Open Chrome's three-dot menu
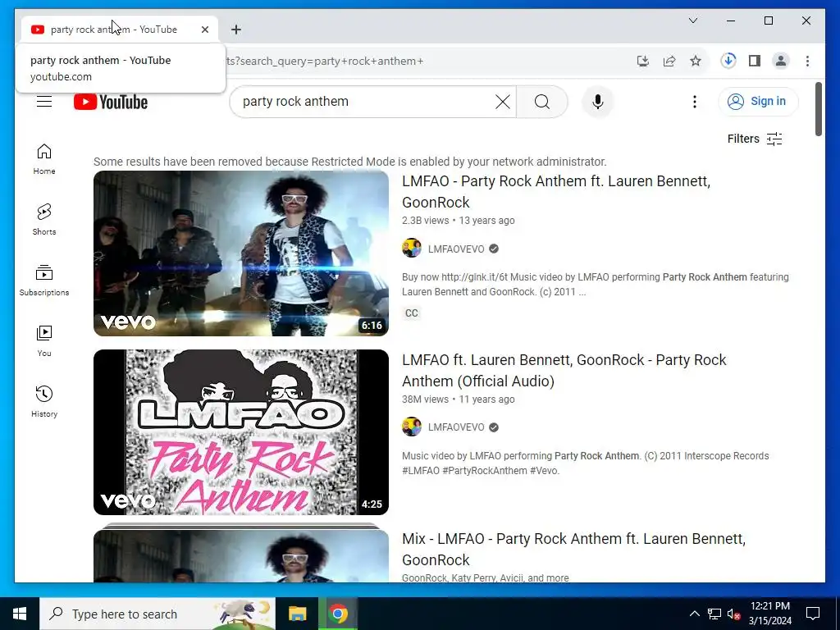840x630 pixels. pos(807,61)
